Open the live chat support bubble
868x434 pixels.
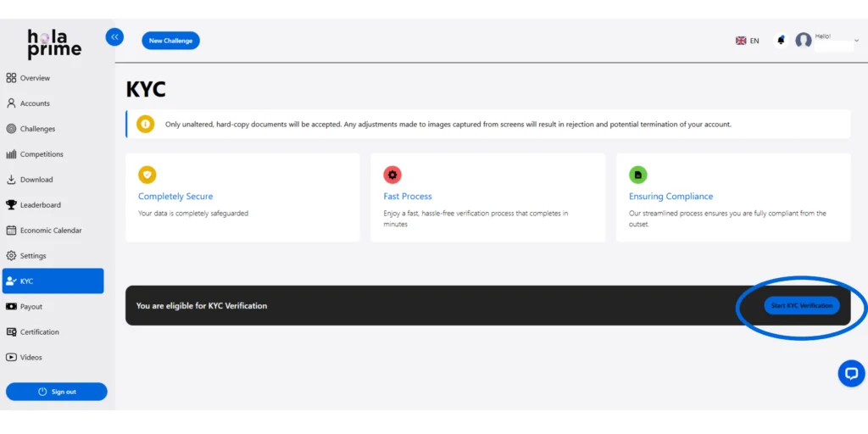(x=850, y=373)
